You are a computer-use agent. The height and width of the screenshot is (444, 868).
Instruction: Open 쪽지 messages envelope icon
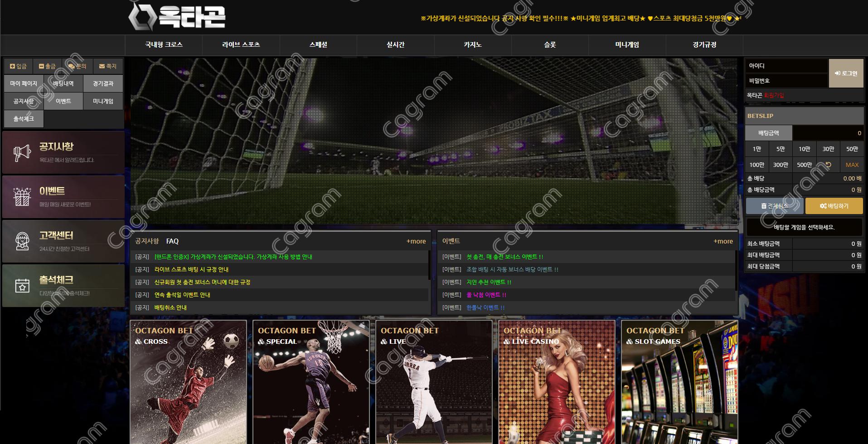(x=108, y=66)
